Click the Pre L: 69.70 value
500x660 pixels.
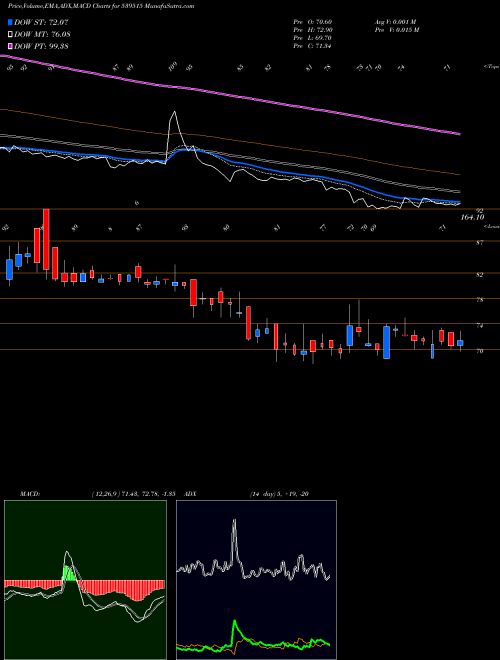(313, 38)
